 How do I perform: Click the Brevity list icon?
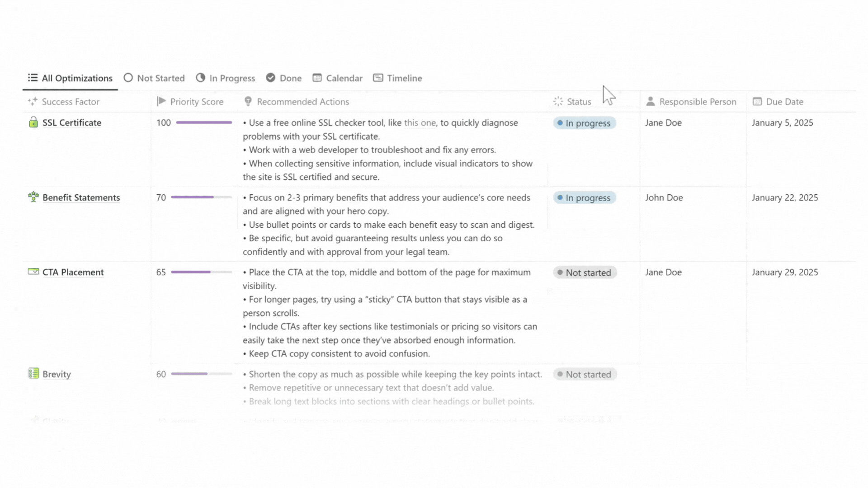point(33,374)
